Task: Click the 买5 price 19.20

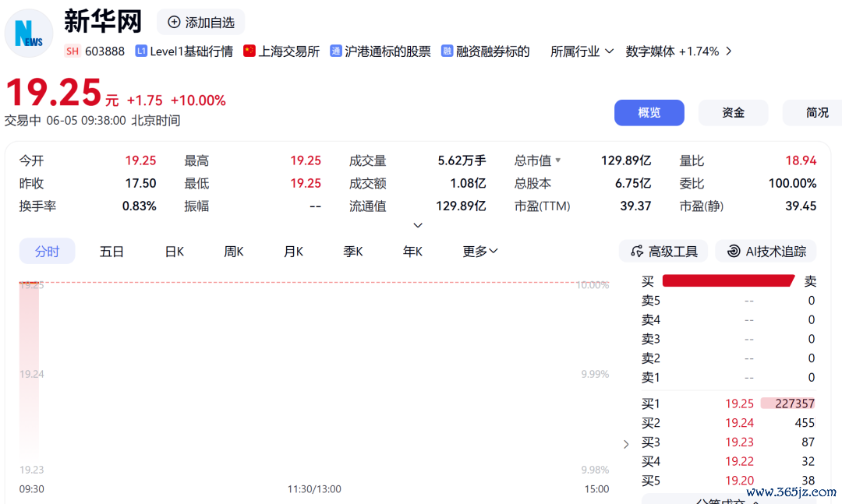Action: click(739, 481)
